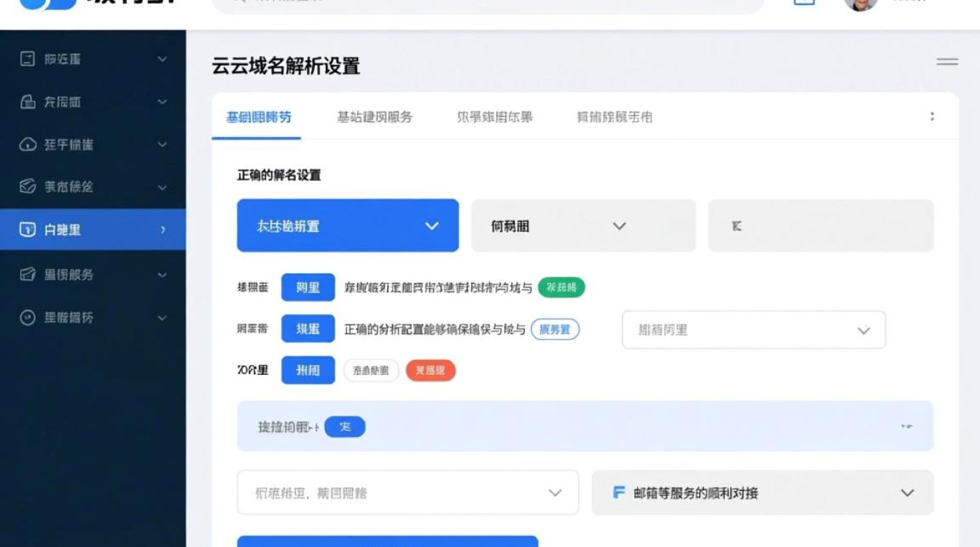Screen dimensions: 980x547
Task: Click the hamburger icon at the top right
Action: click(x=946, y=63)
